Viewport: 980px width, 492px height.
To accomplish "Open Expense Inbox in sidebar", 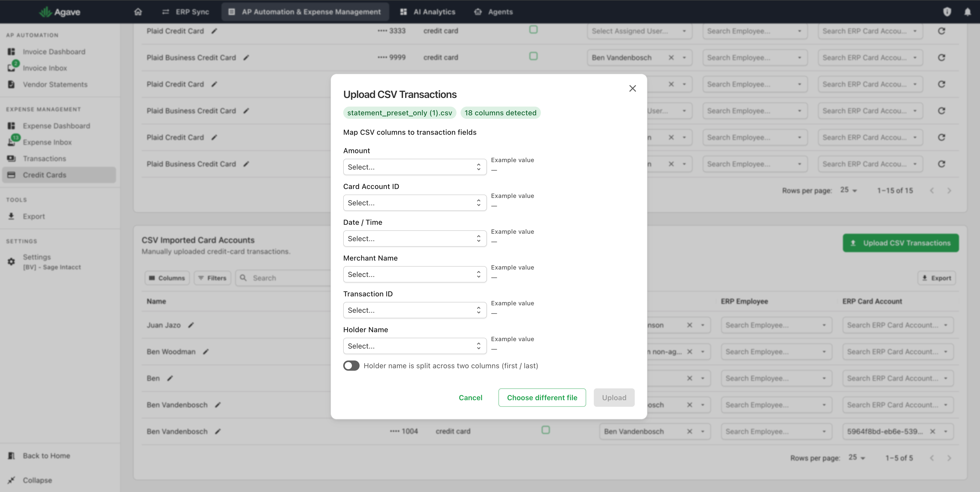I will coord(47,142).
